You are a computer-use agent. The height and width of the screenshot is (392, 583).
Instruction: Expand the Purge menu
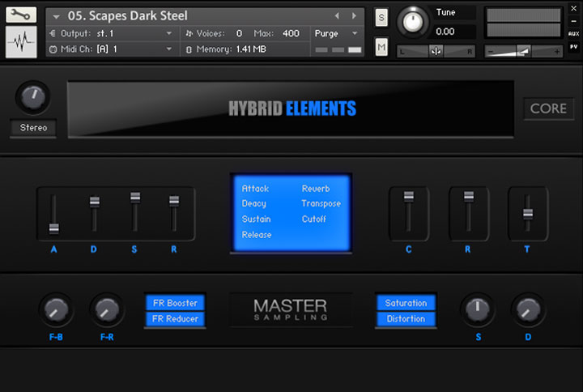338,33
